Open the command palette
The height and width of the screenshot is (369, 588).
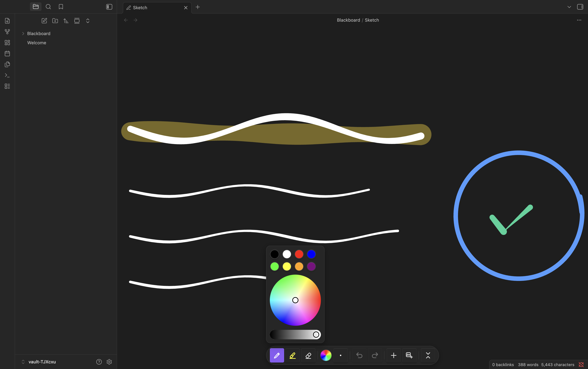[x=7, y=75]
